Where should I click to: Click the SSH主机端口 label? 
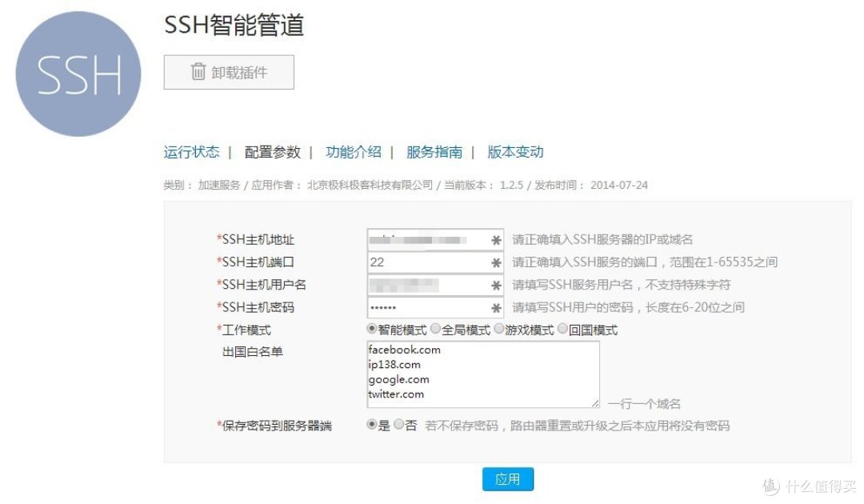(258, 262)
